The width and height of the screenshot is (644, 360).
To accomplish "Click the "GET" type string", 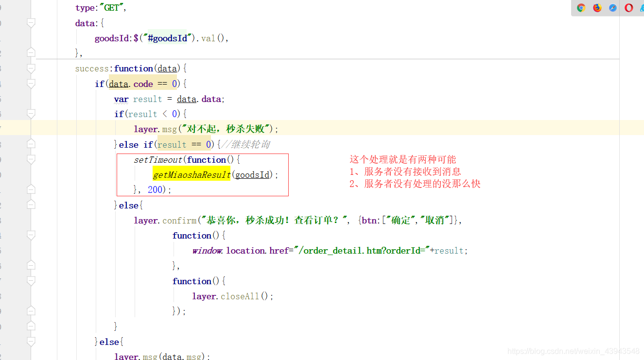I will [111, 8].
